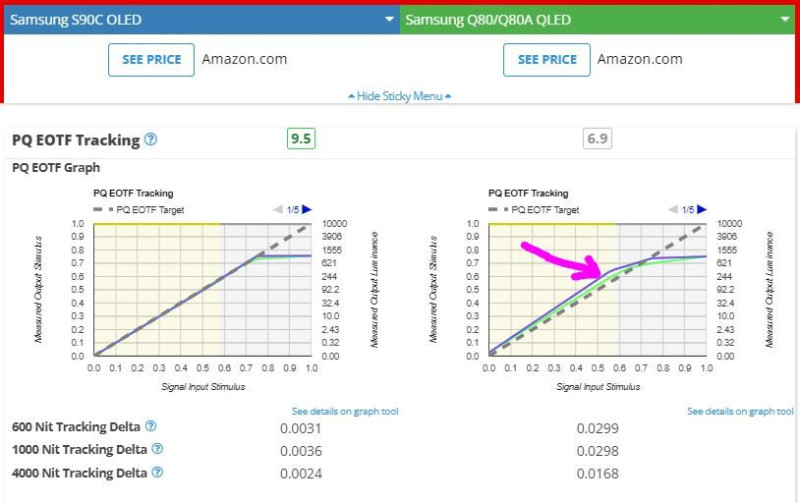
Task: Click the 600 Nit Tracking Delta label
Action: 76,426
